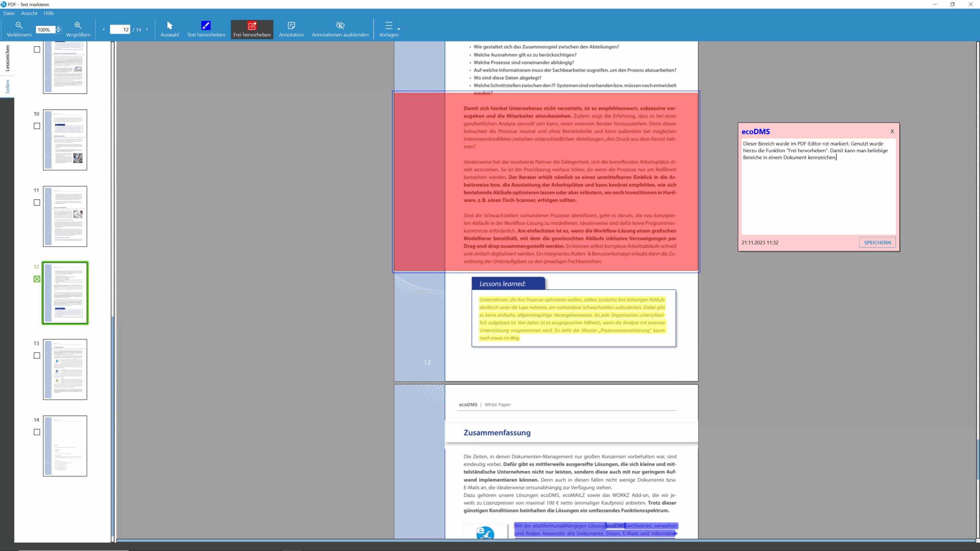Screen dimensions: 980x551
Task: Click the page number input field
Action: click(120, 29)
